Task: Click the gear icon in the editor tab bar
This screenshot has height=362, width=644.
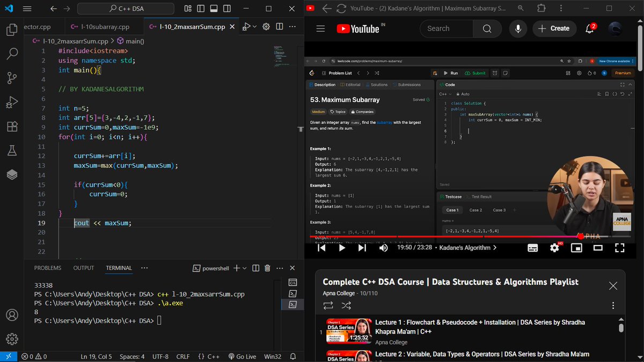Action: (266, 27)
